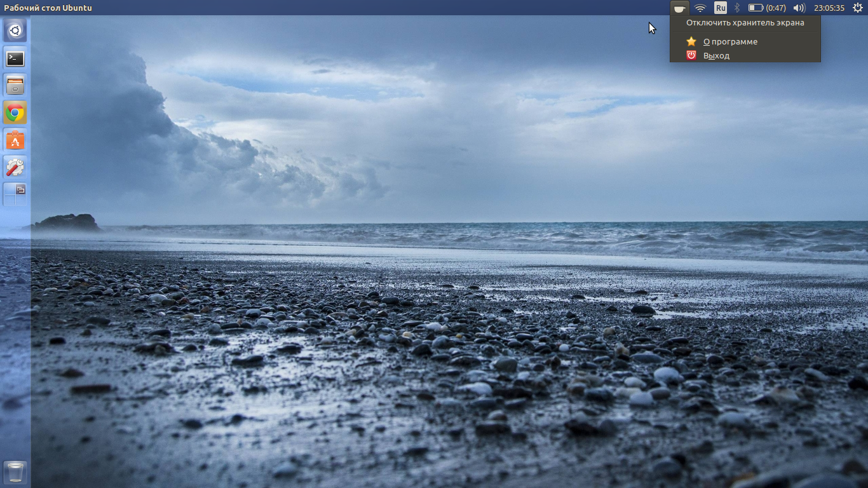Image resolution: width=868 pixels, height=488 pixels.
Task: Click the 'Рабочий стол Ubuntu' panel title
Action: click(48, 8)
